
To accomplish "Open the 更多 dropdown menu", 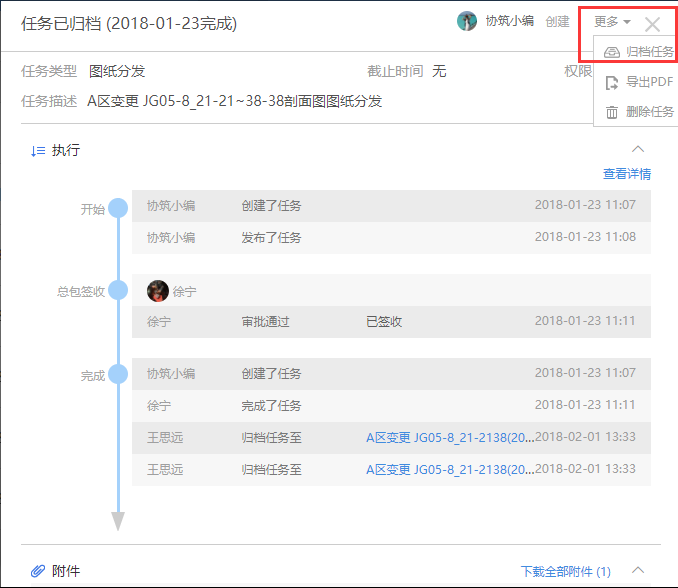I will (611, 22).
